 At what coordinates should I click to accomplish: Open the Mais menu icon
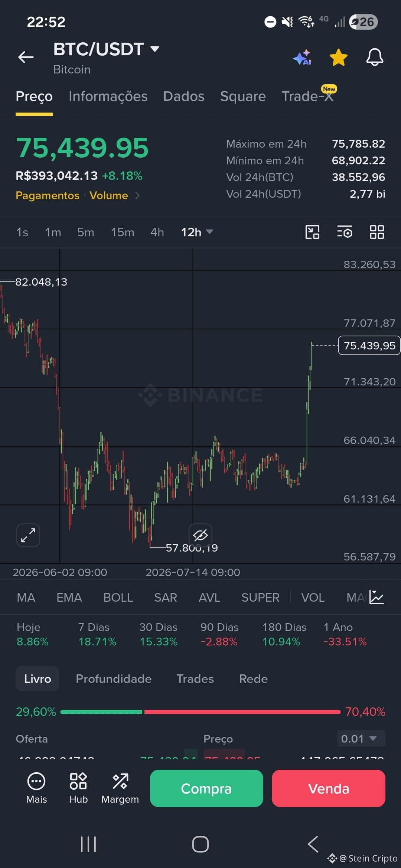pos(36,788)
